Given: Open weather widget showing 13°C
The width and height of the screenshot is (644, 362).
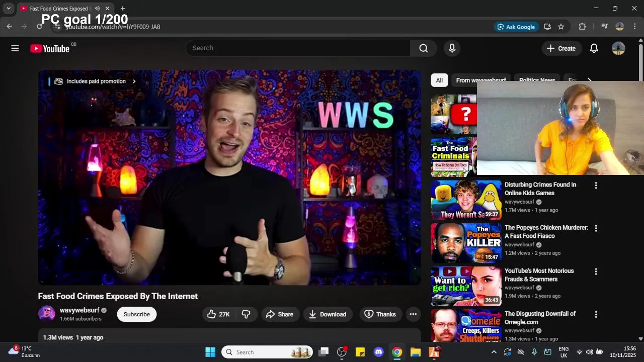Looking at the screenshot, I should click(x=23, y=351).
